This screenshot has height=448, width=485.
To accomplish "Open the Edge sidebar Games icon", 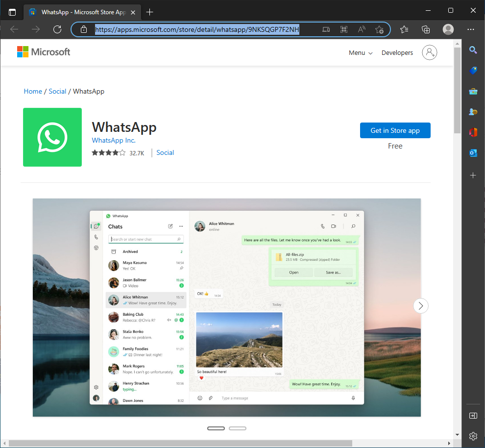I will click(473, 112).
